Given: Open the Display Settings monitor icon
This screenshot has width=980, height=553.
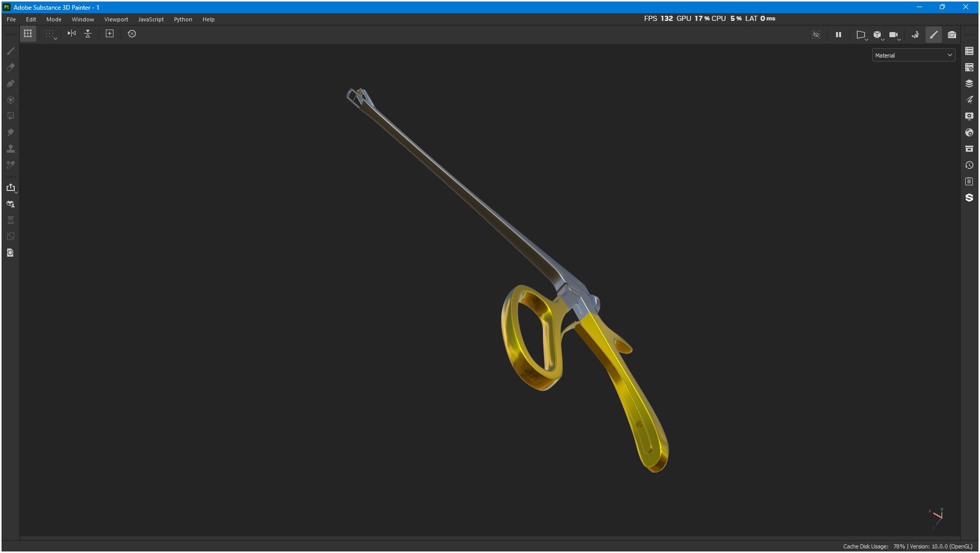Looking at the screenshot, I should pyautogui.click(x=969, y=116).
